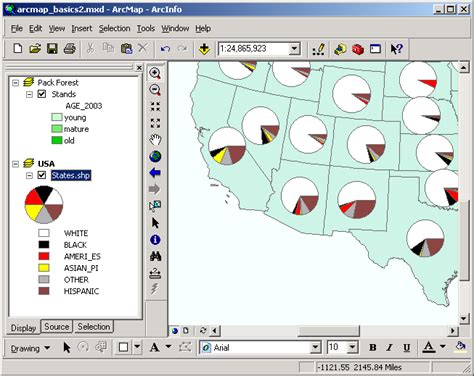Viewport: 474px width, 376px height.
Task: Open the Drawing menu button
Action: 30,348
